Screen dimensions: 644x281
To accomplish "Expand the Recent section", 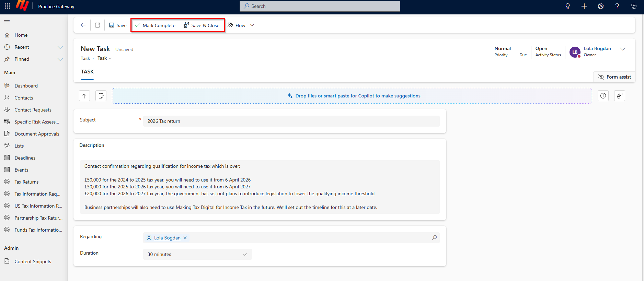I will (60, 47).
